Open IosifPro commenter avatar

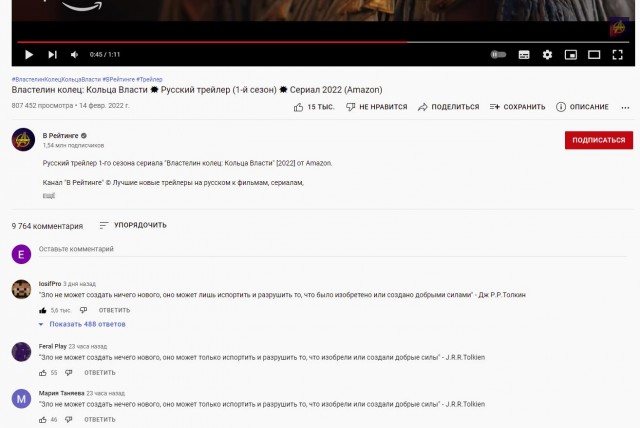point(21,289)
